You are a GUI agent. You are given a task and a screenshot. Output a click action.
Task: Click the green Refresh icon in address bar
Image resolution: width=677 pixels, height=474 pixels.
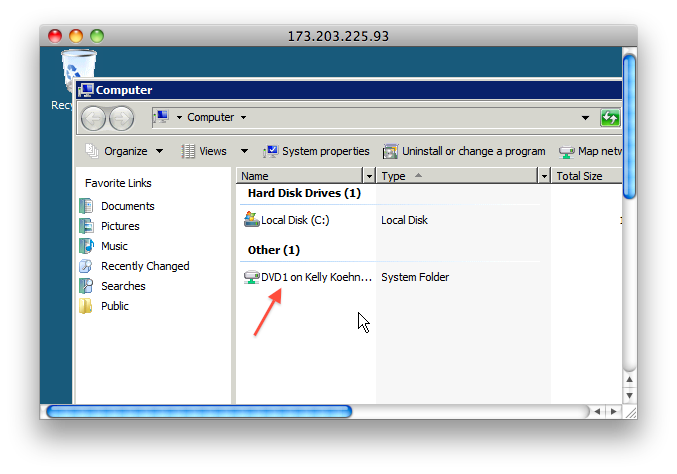[x=610, y=117]
